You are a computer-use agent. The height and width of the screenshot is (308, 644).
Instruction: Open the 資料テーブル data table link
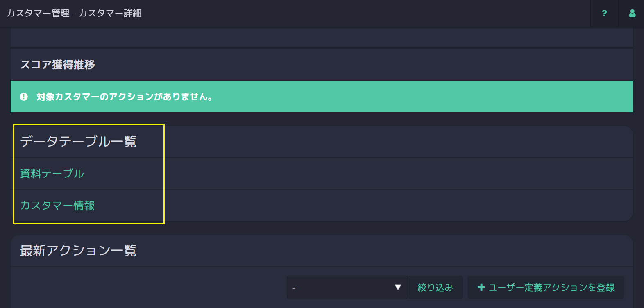coord(52,174)
